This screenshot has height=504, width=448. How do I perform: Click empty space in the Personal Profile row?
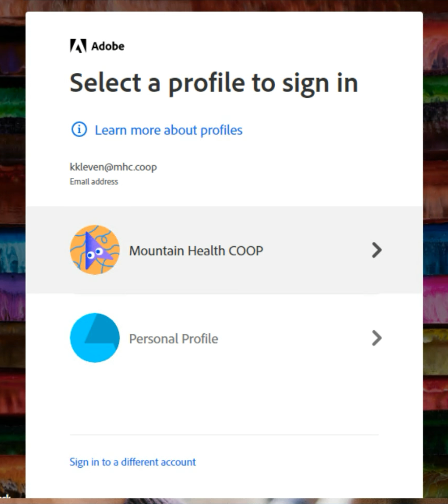tap(297, 338)
